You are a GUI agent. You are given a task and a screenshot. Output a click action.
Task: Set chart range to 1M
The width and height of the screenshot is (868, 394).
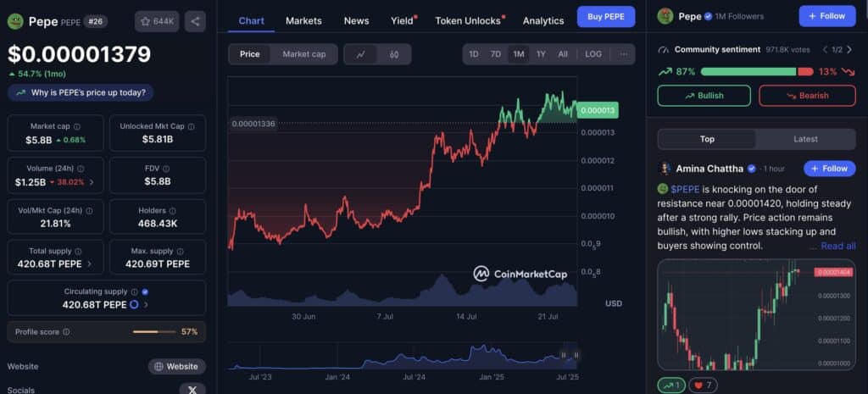518,54
